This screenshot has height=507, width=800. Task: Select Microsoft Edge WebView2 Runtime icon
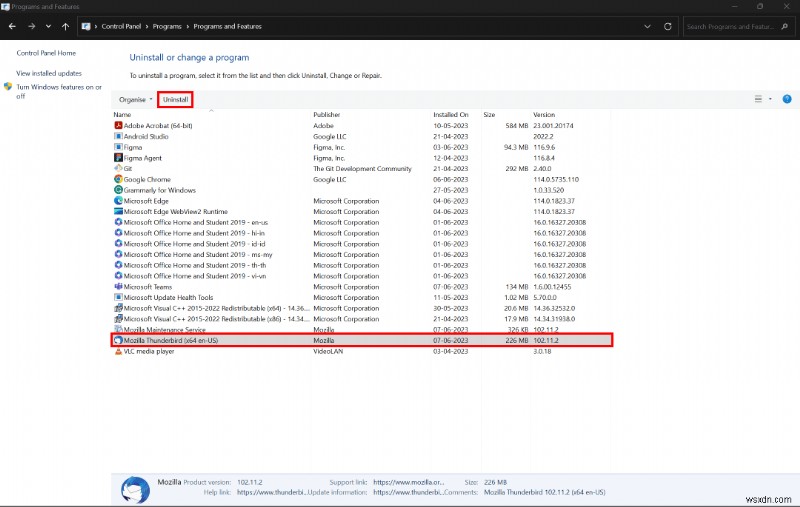pyautogui.click(x=118, y=211)
